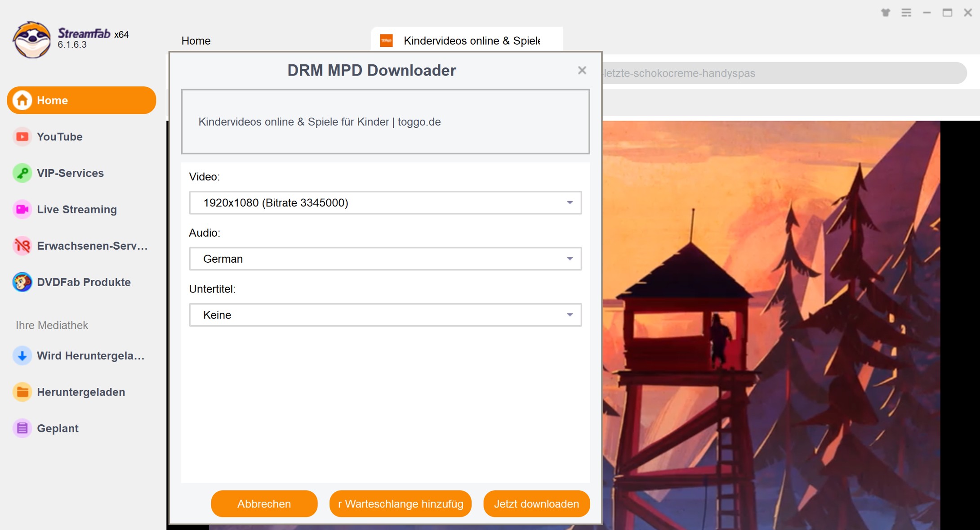Click the DRM MPD Downloader heading
This screenshot has width=980, height=530.
coord(372,71)
